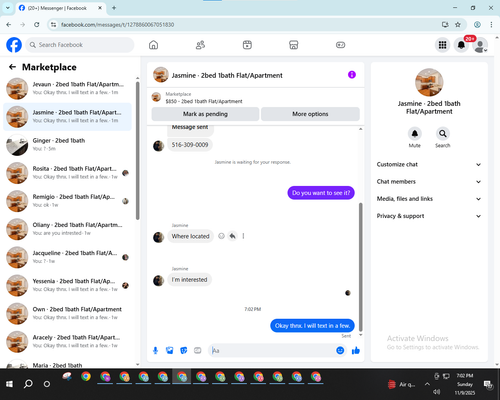500x400 pixels.
Task: Click 'Do you want to see it?' bubble
Action: tap(321, 193)
